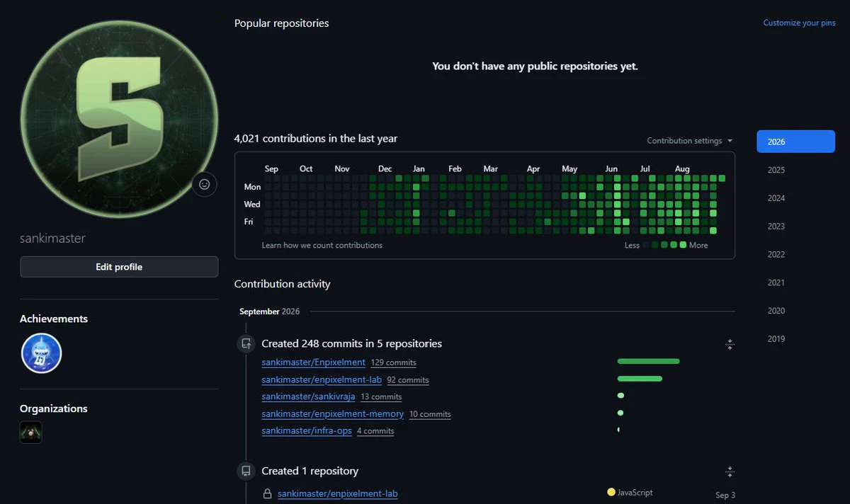Click the commits push icon on timeline
Screen dimensions: 850x504
[x=246, y=344]
